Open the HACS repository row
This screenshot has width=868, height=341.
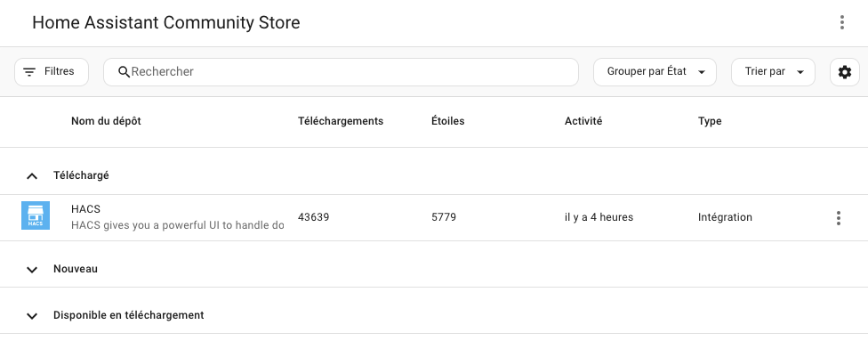tap(434, 217)
